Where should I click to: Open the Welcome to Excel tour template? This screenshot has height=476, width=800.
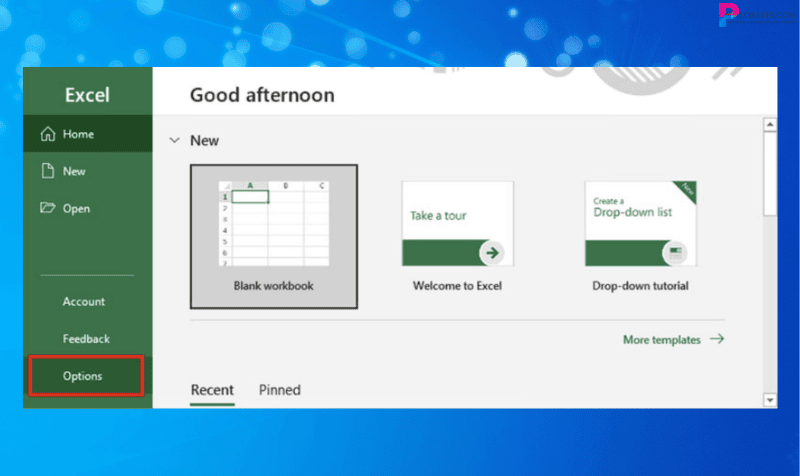pos(457,223)
